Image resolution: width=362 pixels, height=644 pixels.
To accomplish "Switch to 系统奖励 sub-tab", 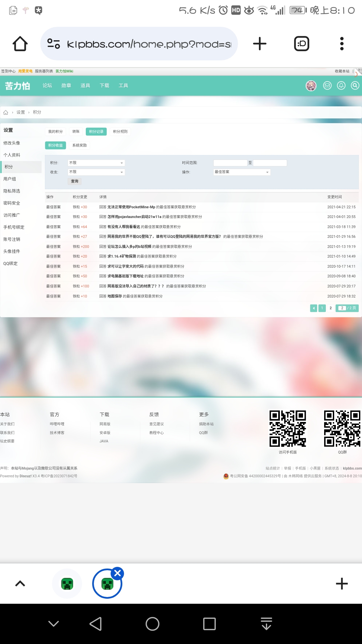I will point(79,145).
